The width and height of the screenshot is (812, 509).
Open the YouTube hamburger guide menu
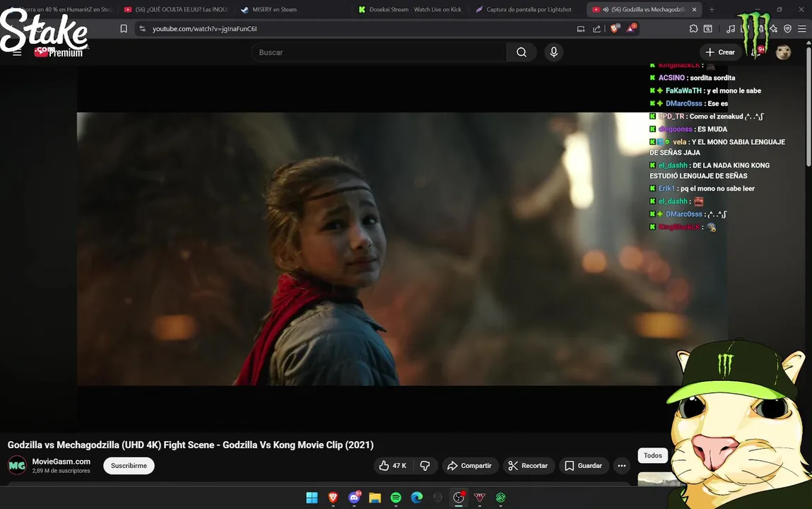(17, 52)
